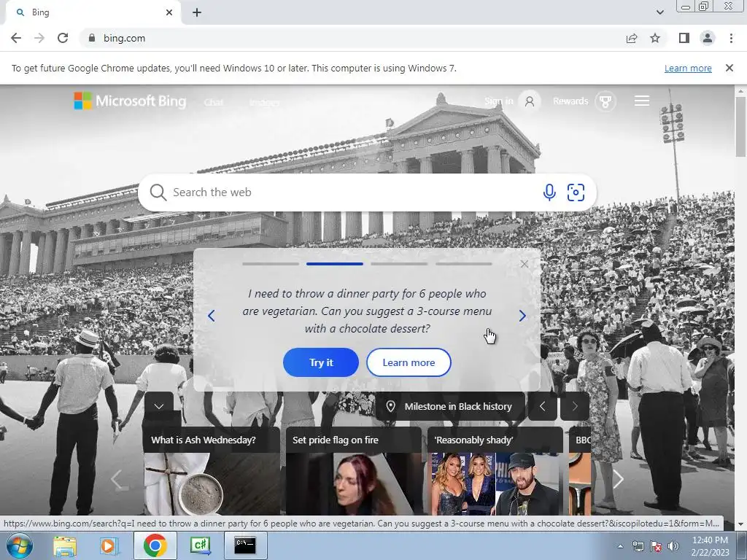This screenshot has width=747, height=560.
Task: Click the Try it button
Action: [321, 362]
